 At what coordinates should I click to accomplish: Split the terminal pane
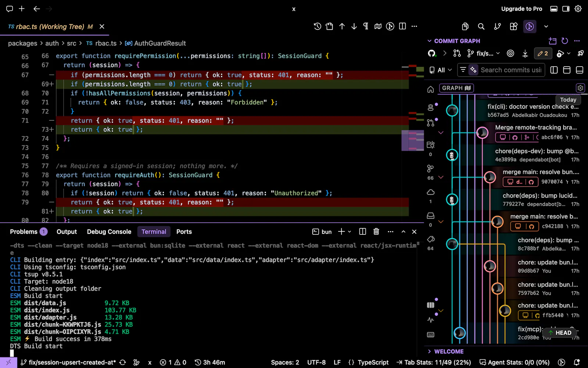click(x=362, y=231)
